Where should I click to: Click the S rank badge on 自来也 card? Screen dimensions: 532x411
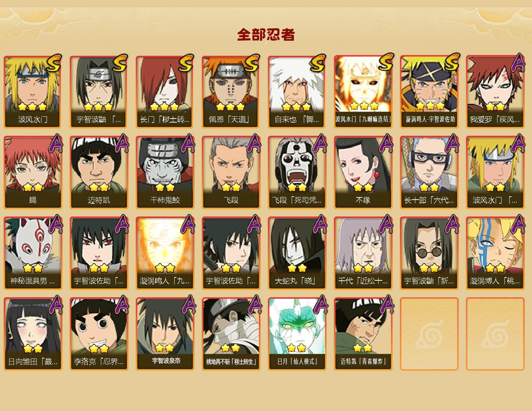click(318, 63)
